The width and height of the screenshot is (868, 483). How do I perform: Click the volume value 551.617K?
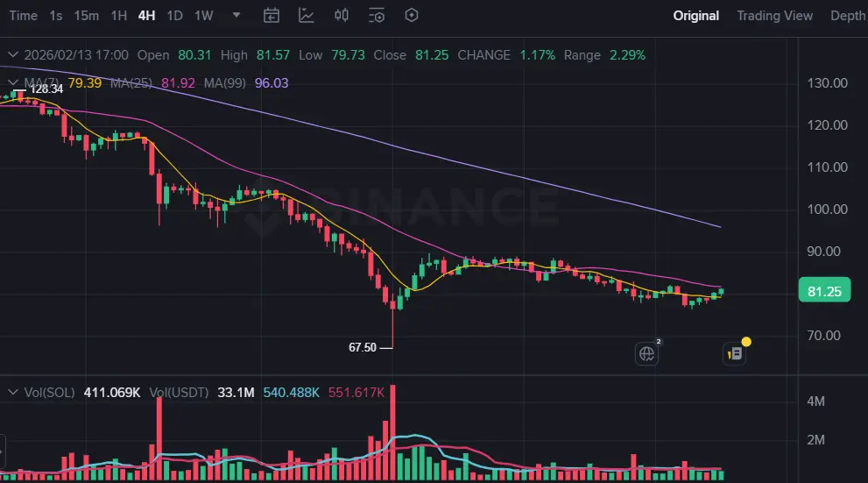coord(356,393)
